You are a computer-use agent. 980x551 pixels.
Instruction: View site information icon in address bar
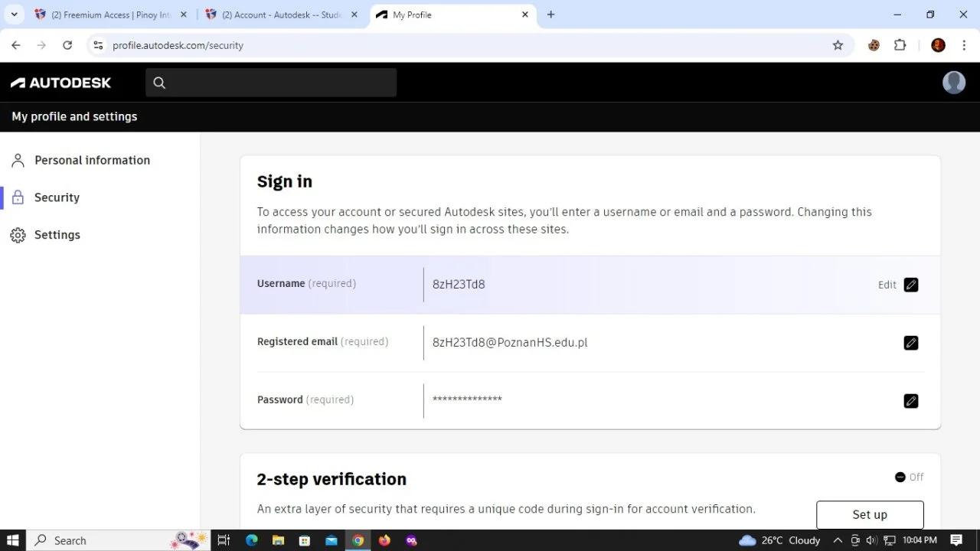click(97, 45)
